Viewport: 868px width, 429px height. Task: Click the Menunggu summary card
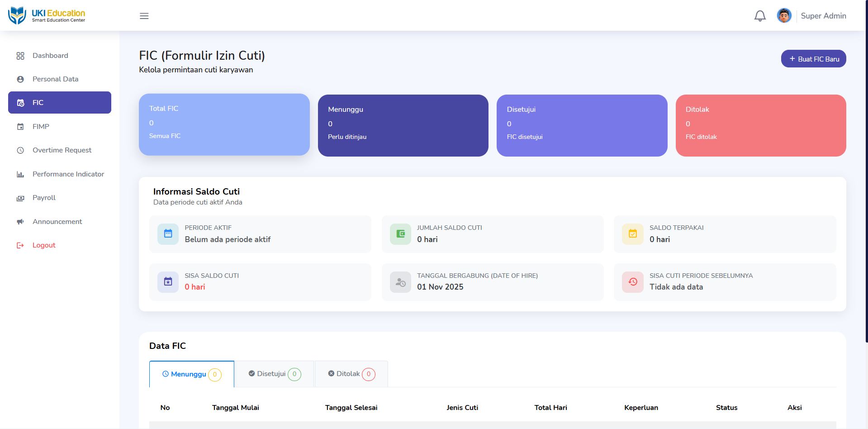pyautogui.click(x=403, y=126)
